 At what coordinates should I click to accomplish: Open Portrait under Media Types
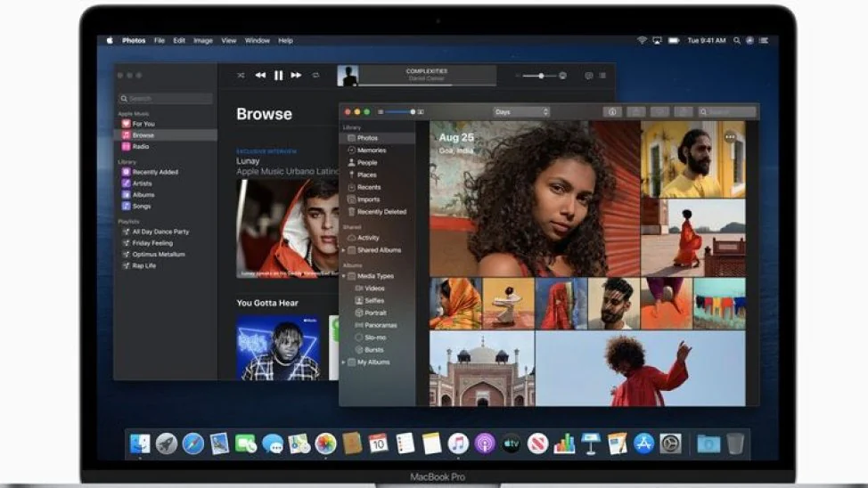[x=377, y=313]
